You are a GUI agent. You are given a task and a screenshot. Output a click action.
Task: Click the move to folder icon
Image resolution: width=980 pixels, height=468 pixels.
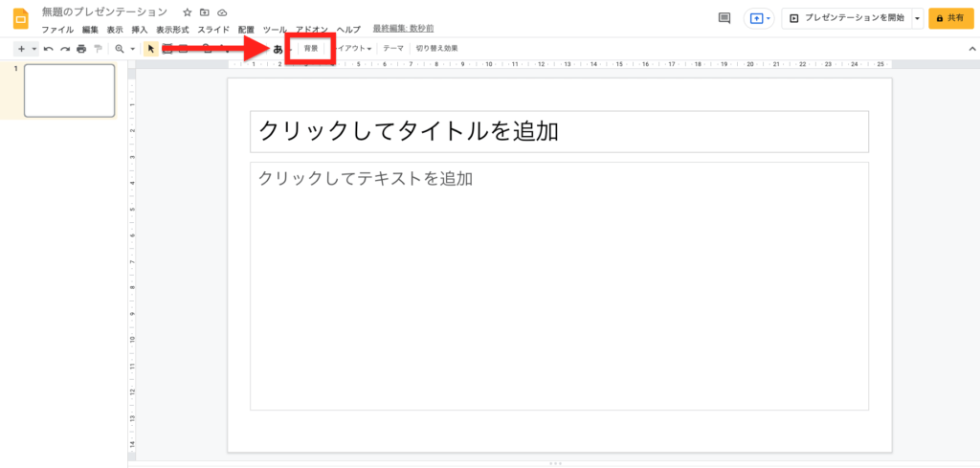[x=205, y=12]
